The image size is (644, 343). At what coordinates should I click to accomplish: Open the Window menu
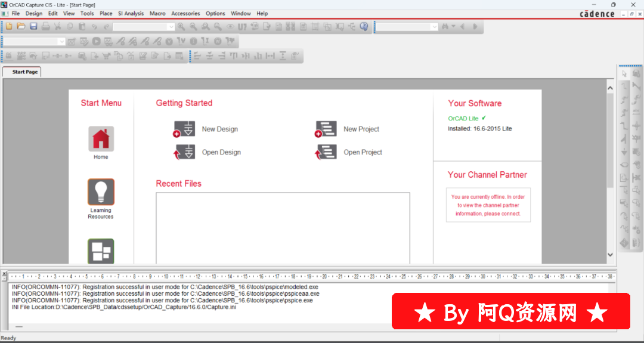(241, 14)
